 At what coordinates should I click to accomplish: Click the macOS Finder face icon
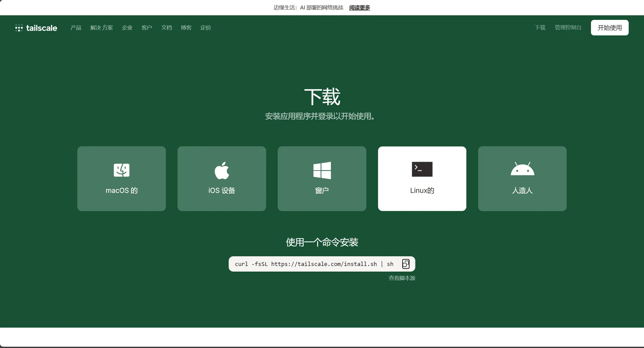(x=121, y=170)
